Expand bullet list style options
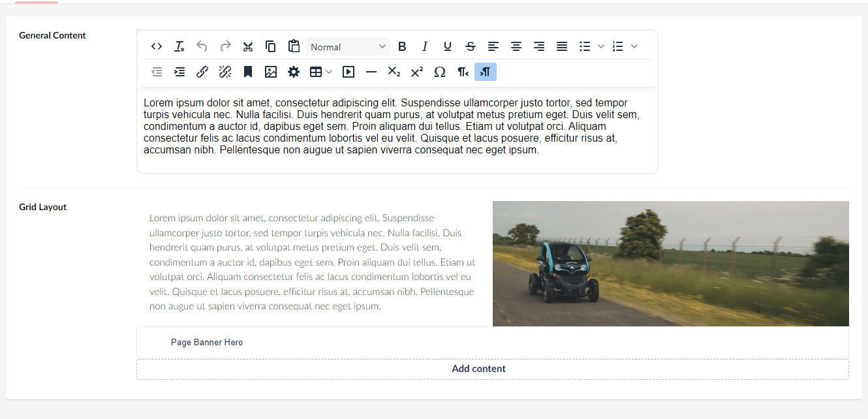 coord(601,46)
